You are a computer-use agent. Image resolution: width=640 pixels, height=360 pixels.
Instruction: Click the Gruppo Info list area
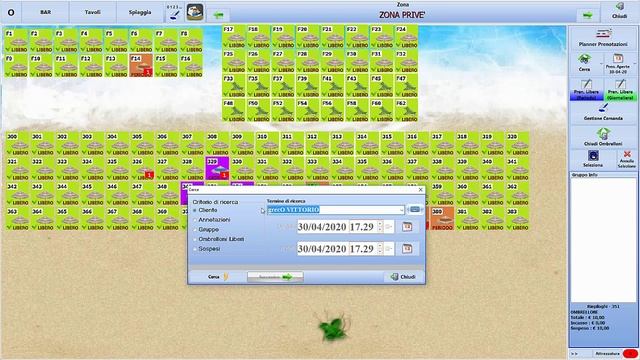coord(603,240)
